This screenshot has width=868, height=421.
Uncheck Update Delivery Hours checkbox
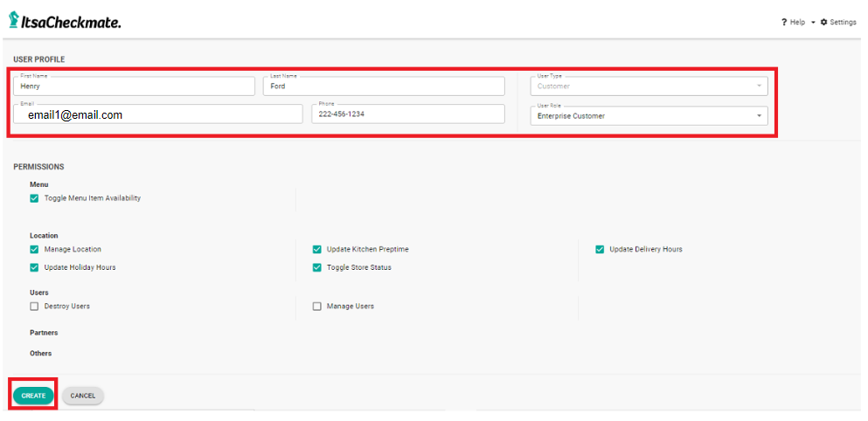tap(601, 250)
